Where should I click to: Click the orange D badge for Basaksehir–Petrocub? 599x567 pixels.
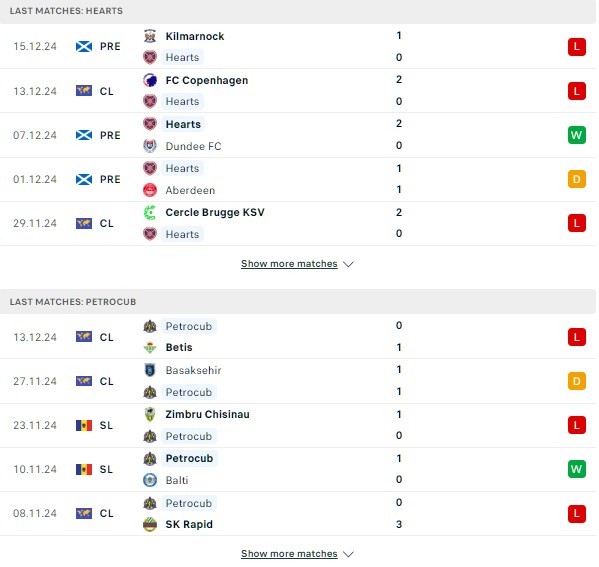pos(576,381)
